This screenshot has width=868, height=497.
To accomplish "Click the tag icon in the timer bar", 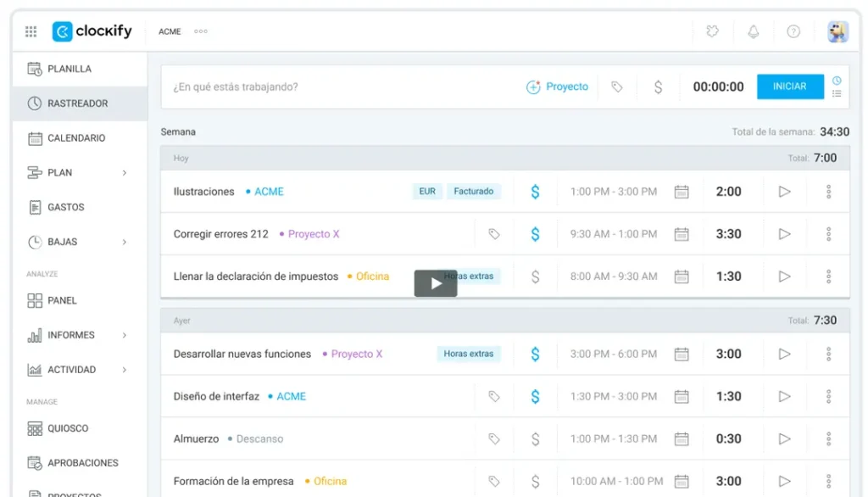I will pos(617,87).
